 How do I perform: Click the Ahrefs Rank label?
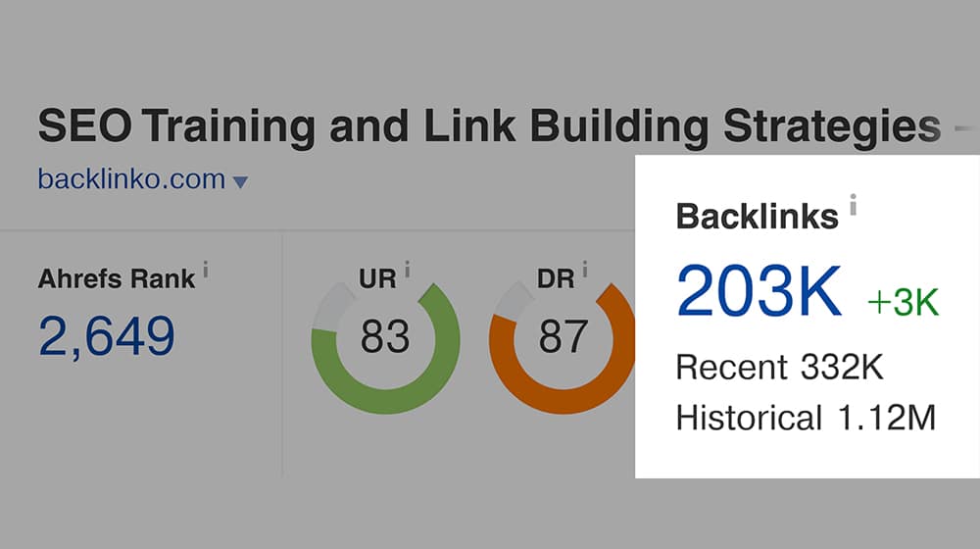click(117, 278)
